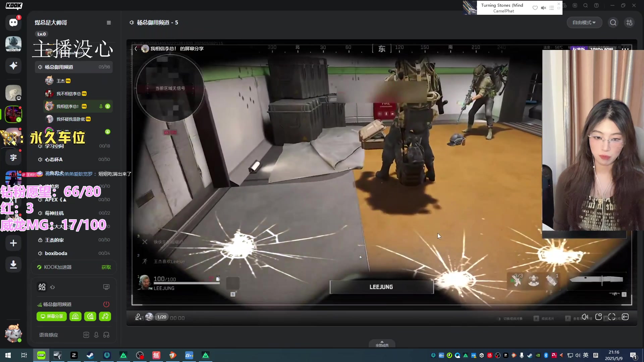Open the 自由模式 mode dropdown
Image resolution: width=644 pixels, height=362 pixels.
584,22
